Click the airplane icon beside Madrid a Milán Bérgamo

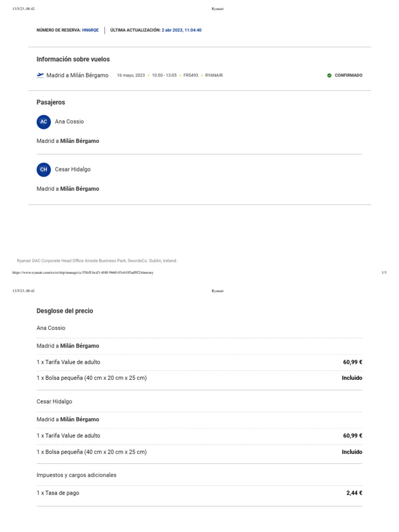[41, 75]
